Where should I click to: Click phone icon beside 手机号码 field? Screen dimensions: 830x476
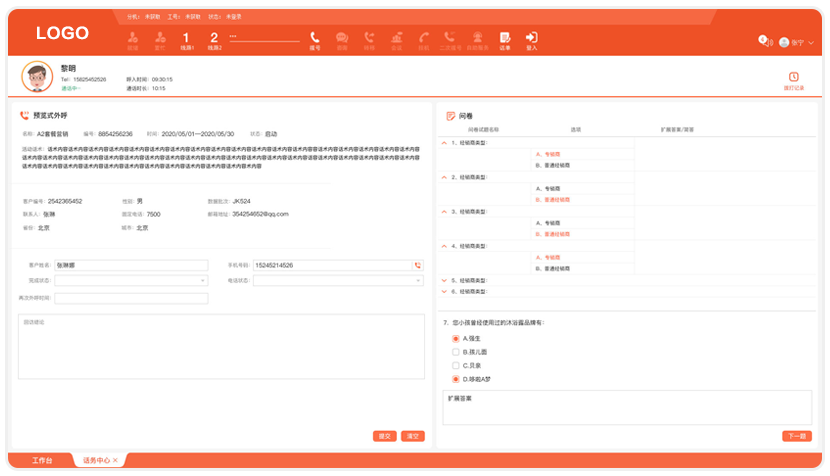point(418,265)
